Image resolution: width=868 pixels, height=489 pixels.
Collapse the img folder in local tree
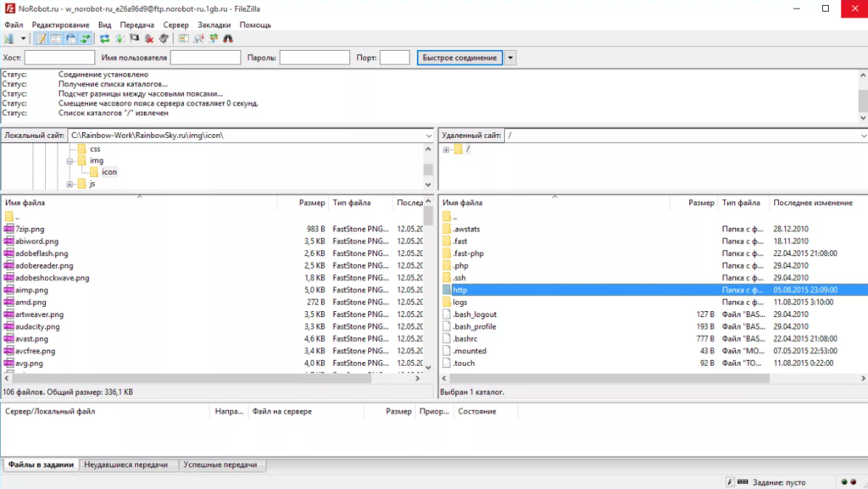(70, 161)
